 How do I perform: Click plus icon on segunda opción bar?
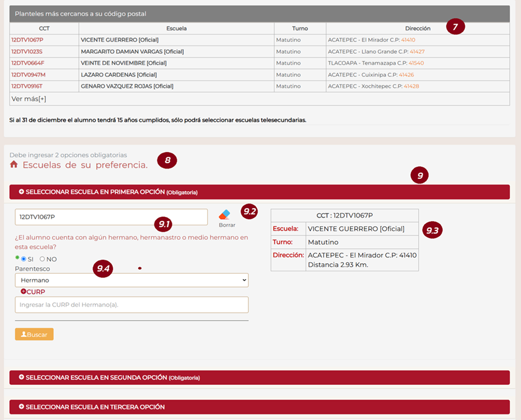tap(22, 377)
